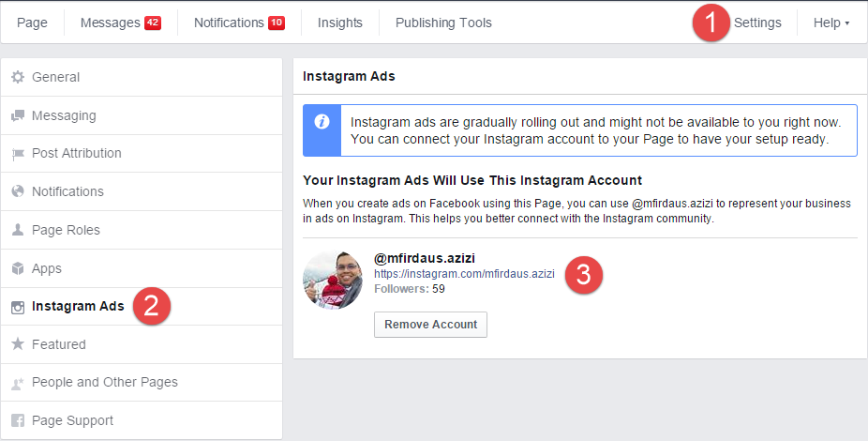The image size is (868, 441).
Task: Click the red 42 Messages badge
Action: coord(152,23)
